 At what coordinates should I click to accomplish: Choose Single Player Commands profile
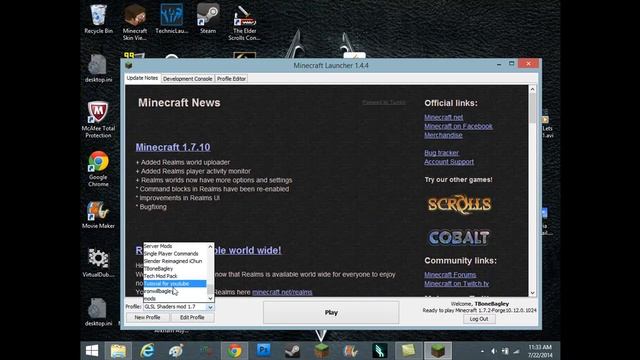175,253
